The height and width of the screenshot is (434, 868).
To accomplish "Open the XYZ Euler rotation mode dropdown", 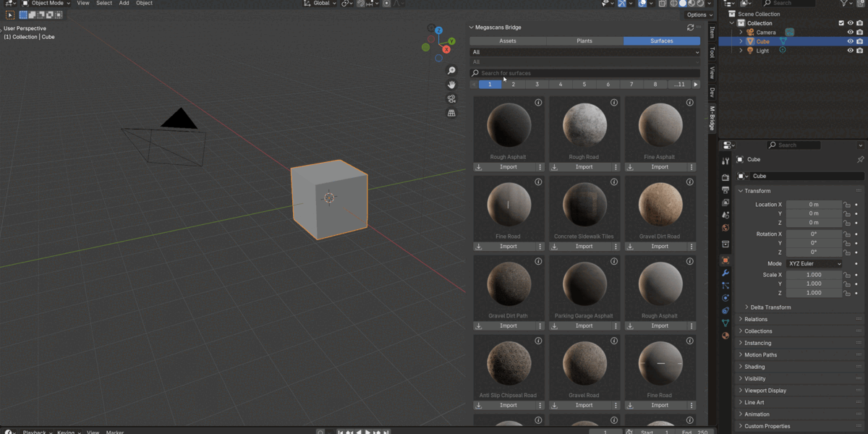I will tap(814, 264).
